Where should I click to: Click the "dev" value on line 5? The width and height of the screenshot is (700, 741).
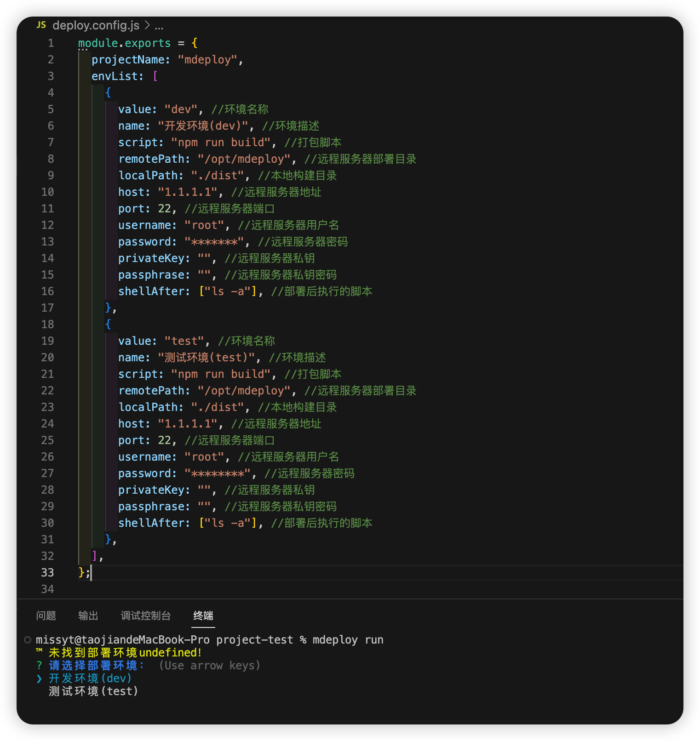pos(181,109)
